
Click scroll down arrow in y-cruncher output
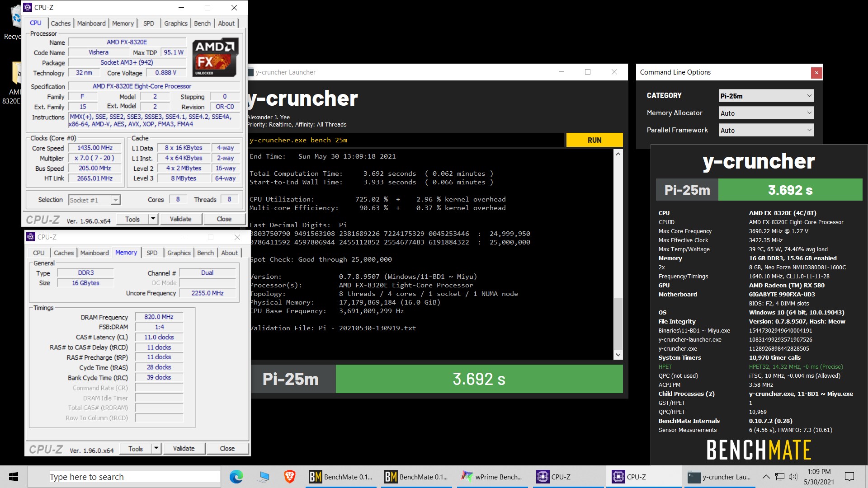pyautogui.click(x=618, y=355)
